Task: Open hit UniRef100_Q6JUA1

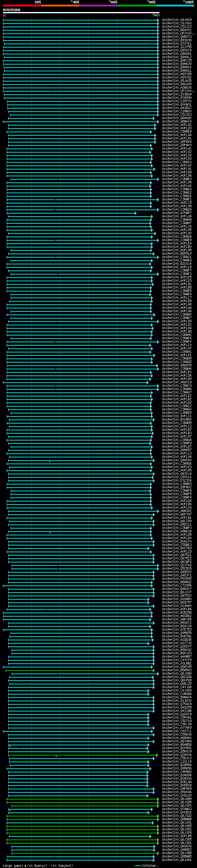Action: (177, 860)
